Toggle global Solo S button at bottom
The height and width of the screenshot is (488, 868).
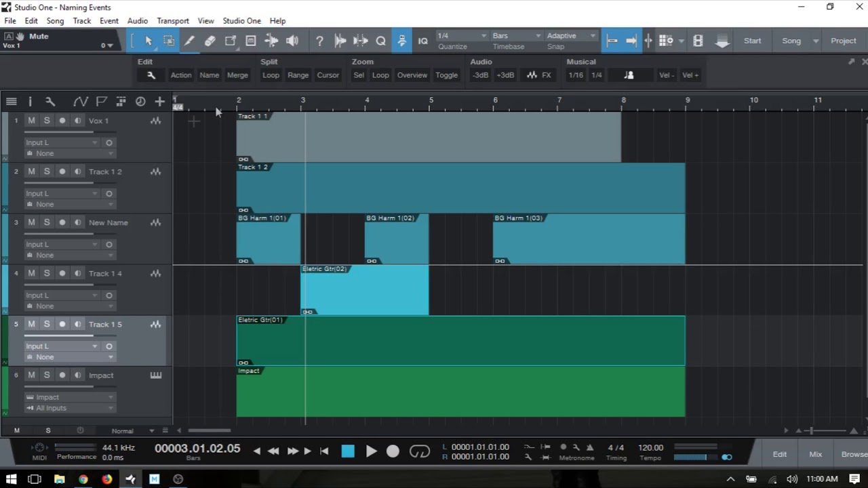pos(47,430)
